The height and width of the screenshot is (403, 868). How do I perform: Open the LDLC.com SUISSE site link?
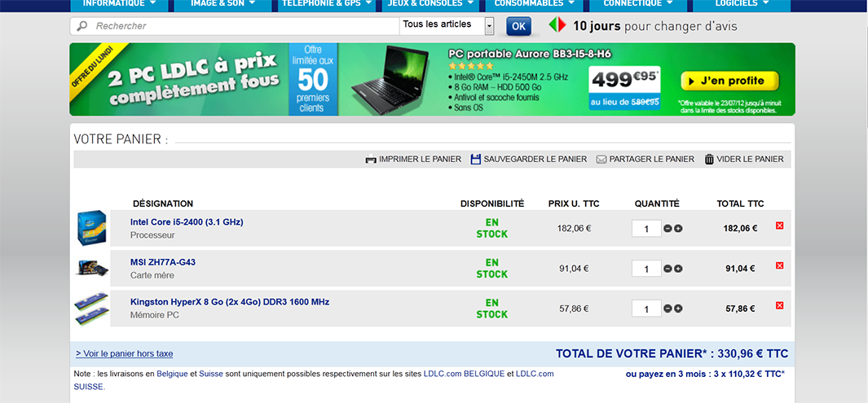535,374
